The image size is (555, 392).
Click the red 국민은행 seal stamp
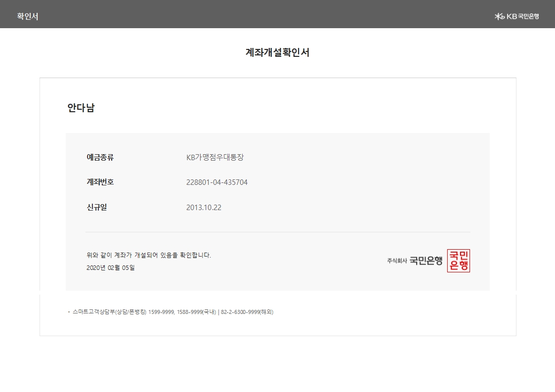(x=458, y=261)
